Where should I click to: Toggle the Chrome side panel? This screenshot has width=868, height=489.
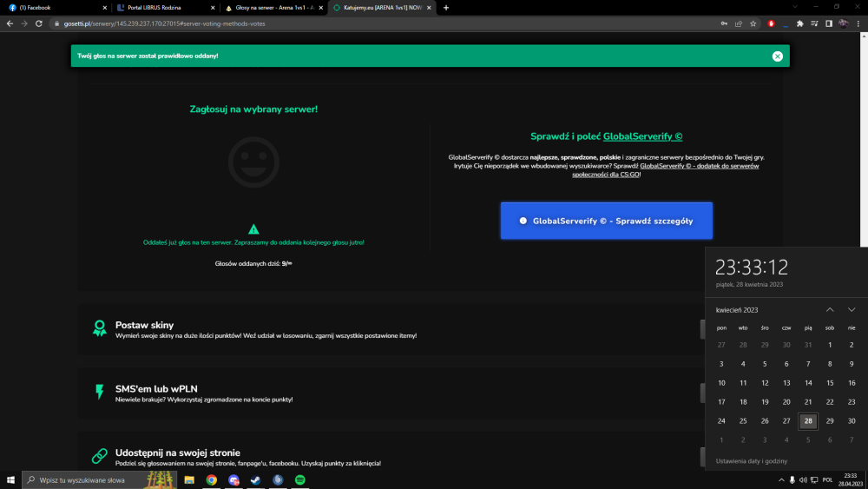tap(829, 23)
